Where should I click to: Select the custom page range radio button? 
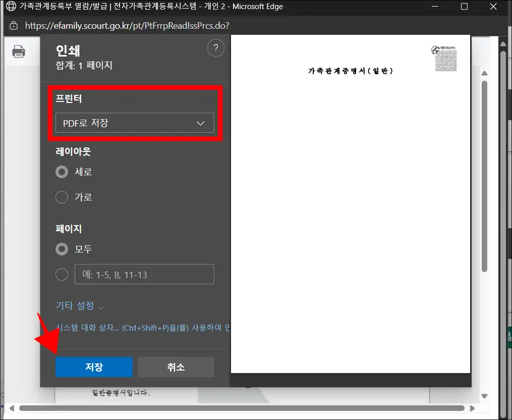[x=62, y=274]
